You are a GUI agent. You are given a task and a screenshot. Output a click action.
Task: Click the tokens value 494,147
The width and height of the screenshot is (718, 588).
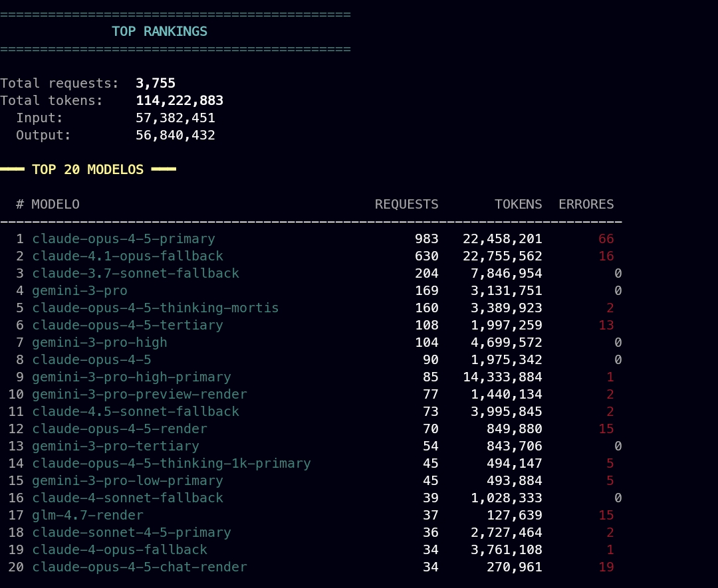(514, 464)
